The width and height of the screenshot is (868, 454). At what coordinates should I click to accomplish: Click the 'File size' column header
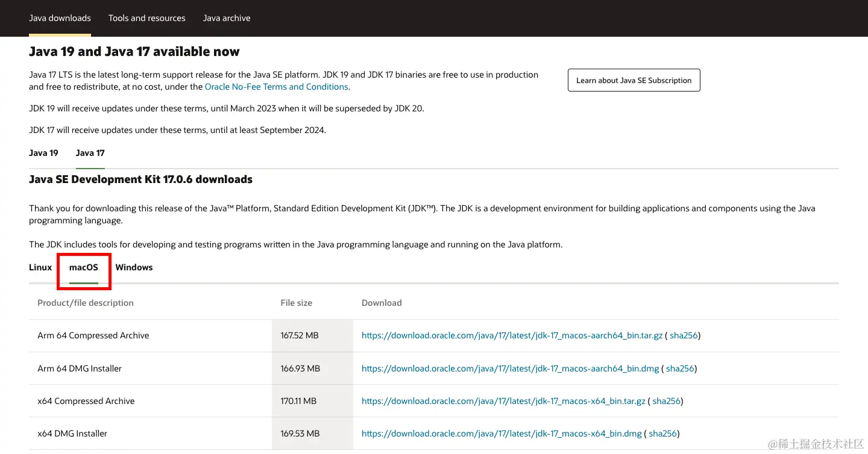click(297, 303)
